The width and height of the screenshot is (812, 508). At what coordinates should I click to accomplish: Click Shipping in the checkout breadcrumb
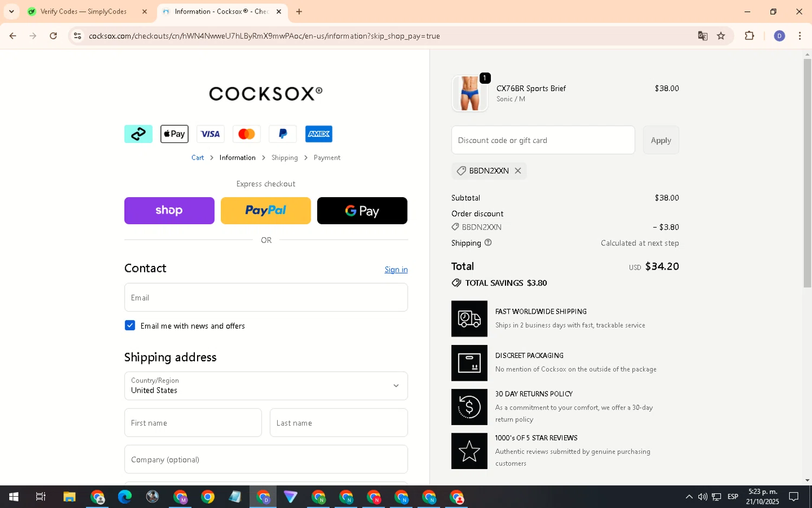285,158
